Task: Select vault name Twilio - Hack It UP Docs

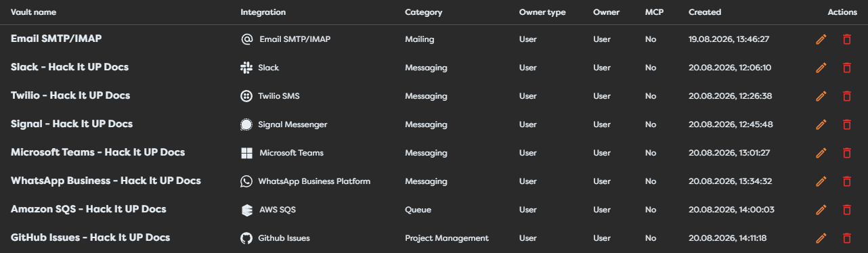Action: click(x=70, y=95)
